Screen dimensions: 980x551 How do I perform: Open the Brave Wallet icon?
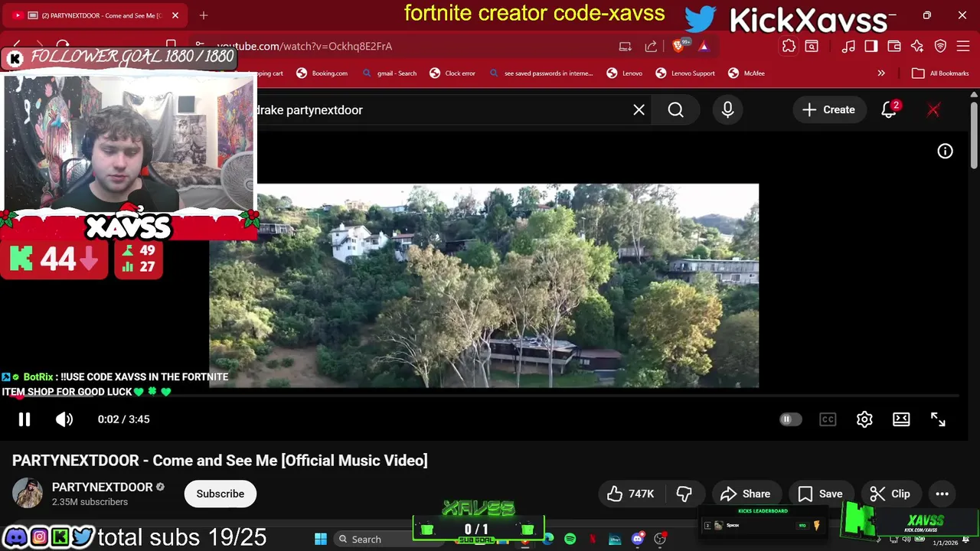pos(894,47)
